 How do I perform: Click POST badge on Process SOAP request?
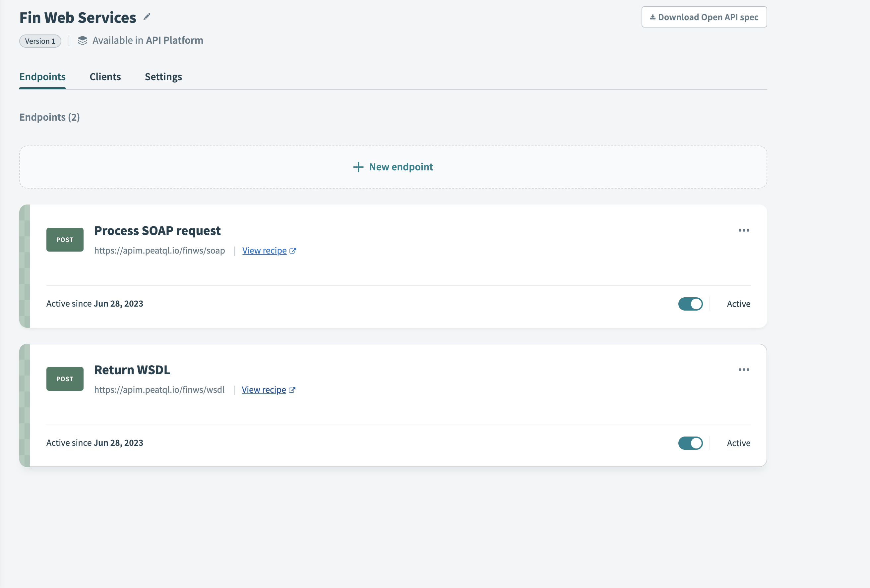[65, 240]
